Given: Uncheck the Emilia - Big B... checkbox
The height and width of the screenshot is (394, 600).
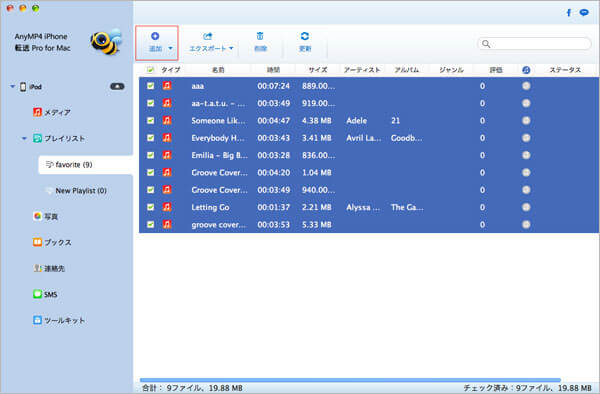Looking at the screenshot, I should 151,155.
